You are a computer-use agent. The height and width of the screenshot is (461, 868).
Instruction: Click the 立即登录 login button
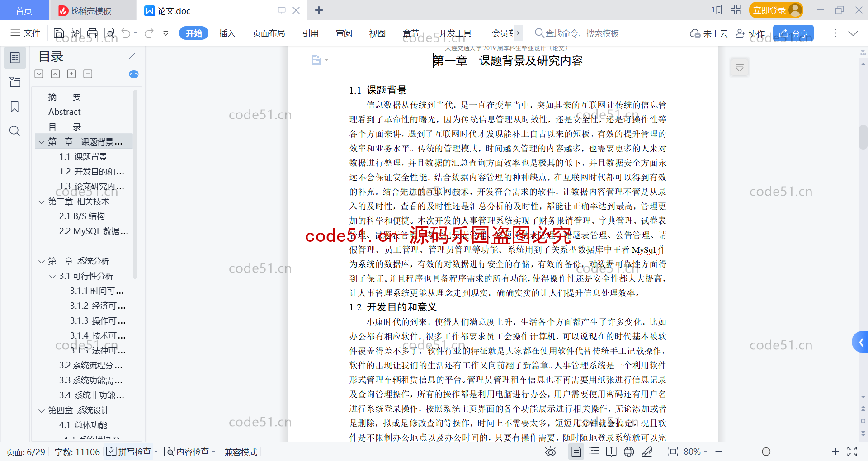776,10
